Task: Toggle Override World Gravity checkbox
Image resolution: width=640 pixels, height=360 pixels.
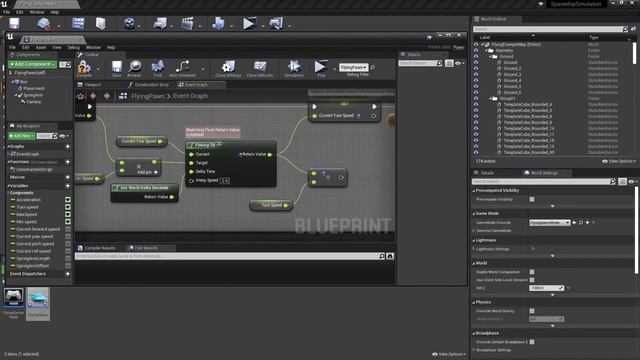Action: (x=532, y=311)
